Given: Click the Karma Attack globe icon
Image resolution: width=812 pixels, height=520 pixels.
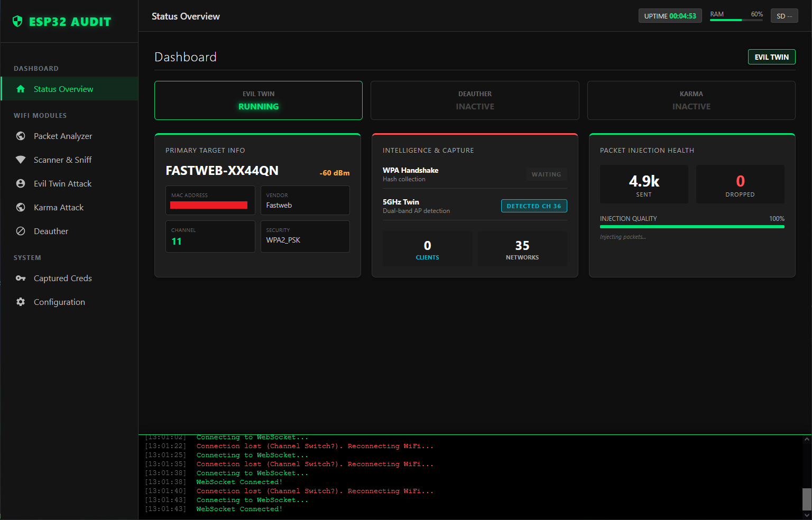Looking at the screenshot, I should pos(20,207).
